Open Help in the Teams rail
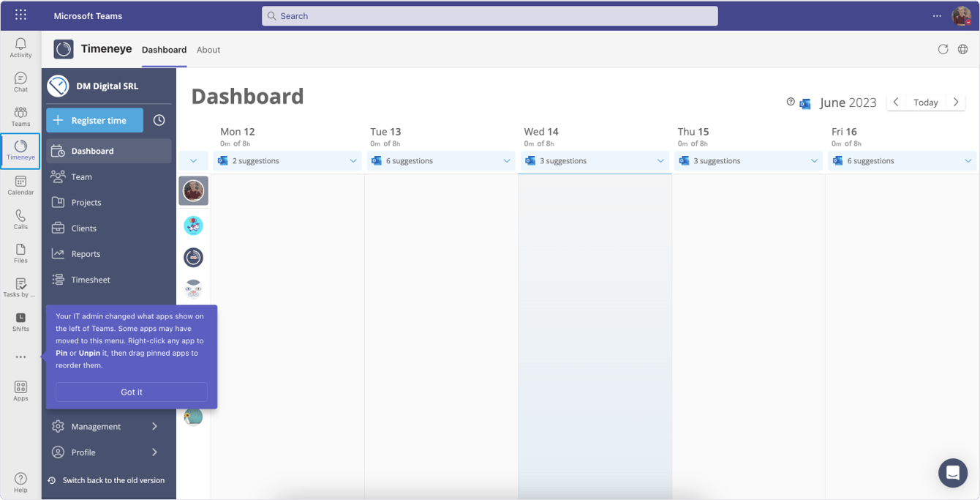This screenshot has height=500, width=980. (20, 483)
